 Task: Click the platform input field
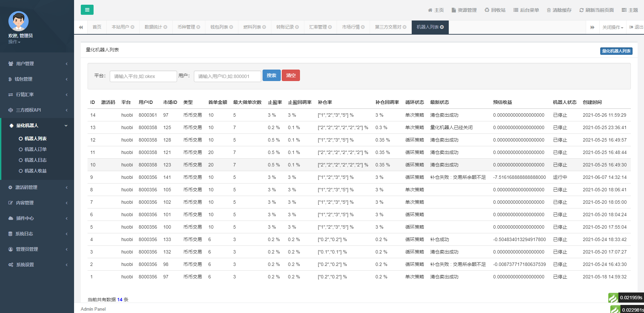[x=143, y=76]
